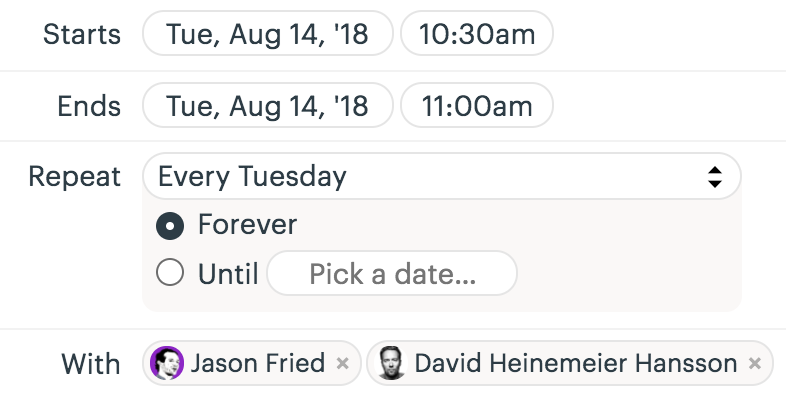
Task: Click the Jason Fried name tag
Action: pos(252,363)
